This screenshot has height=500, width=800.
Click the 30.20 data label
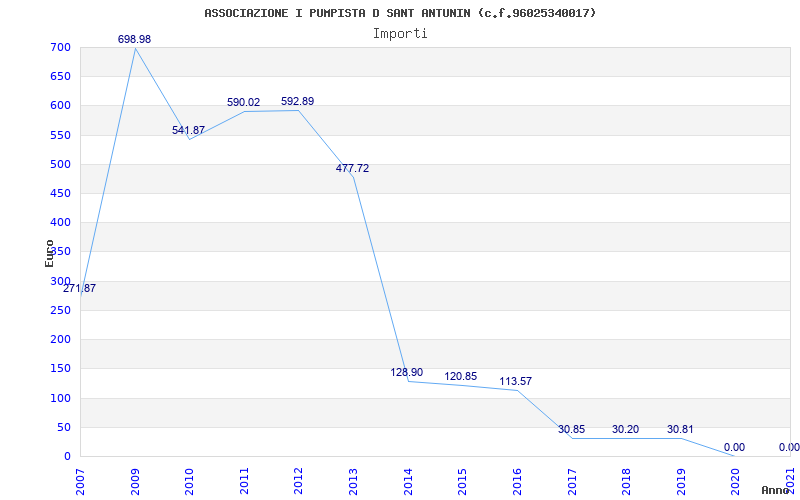[626, 430]
